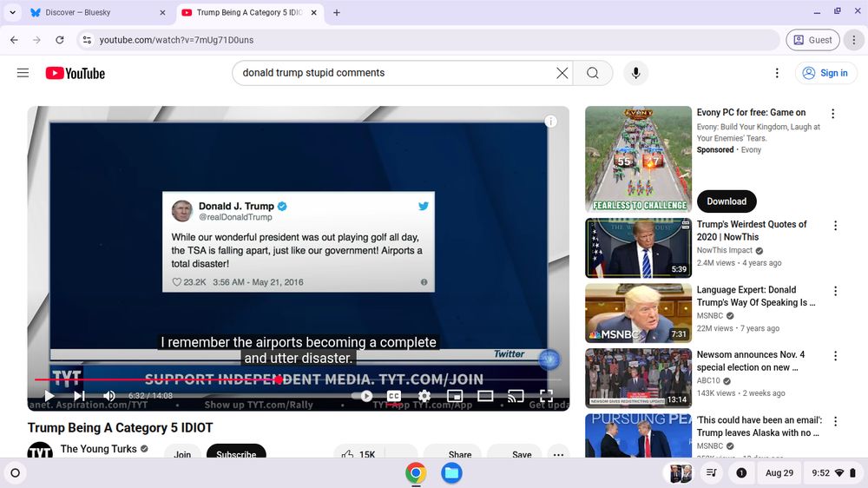Open Guest profile button
Image resolution: width=868 pixels, height=488 pixels.
[812, 40]
